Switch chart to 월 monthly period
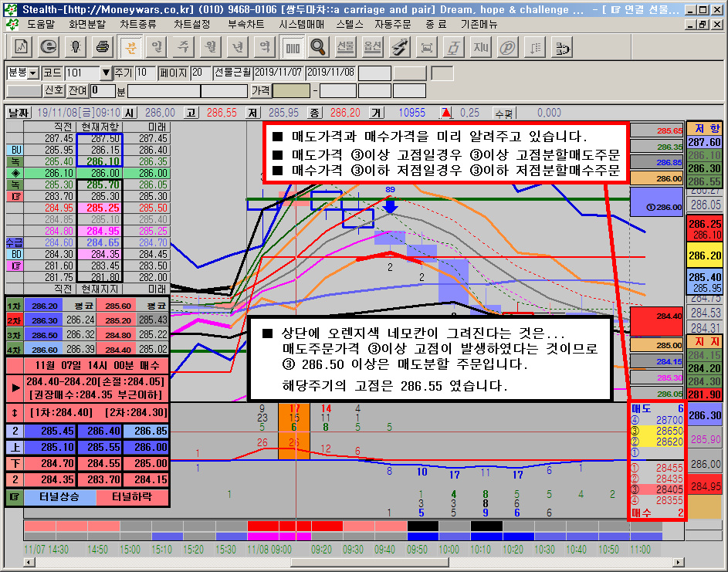This screenshot has height=572, width=728. click(211, 47)
